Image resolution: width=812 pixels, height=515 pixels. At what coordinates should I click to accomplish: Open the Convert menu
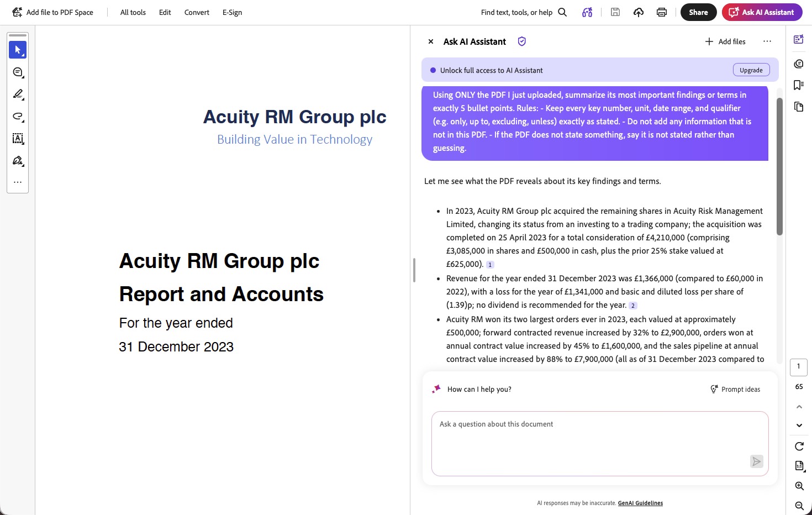tap(197, 12)
